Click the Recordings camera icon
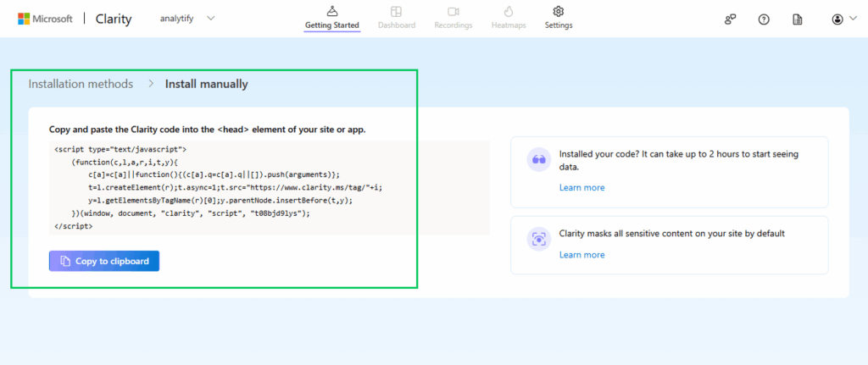 click(x=453, y=11)
